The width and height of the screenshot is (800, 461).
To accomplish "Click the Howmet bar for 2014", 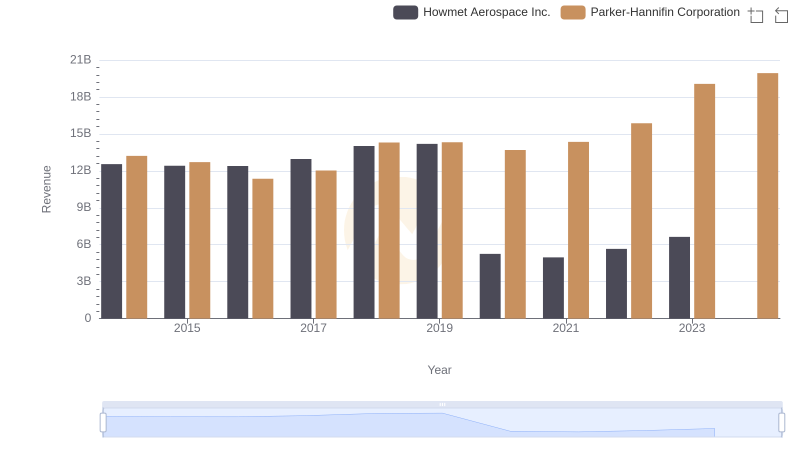I will pos(112,241).
